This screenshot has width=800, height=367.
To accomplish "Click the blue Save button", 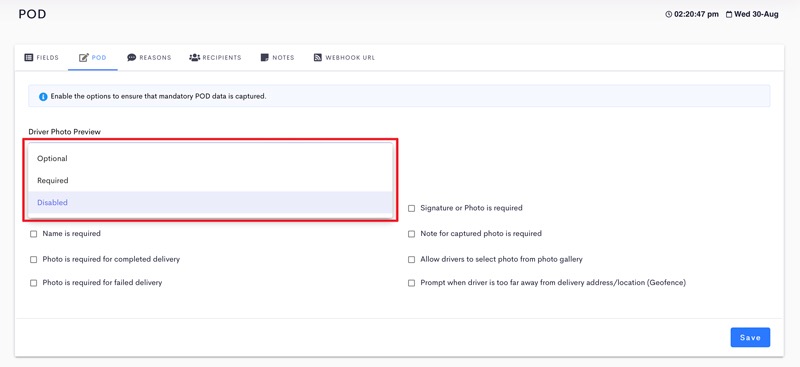I will [x=750, y=337].
